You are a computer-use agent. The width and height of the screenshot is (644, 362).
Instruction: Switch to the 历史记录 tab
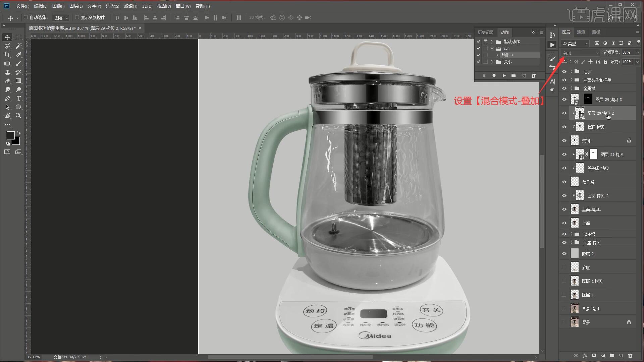point(485,33)
